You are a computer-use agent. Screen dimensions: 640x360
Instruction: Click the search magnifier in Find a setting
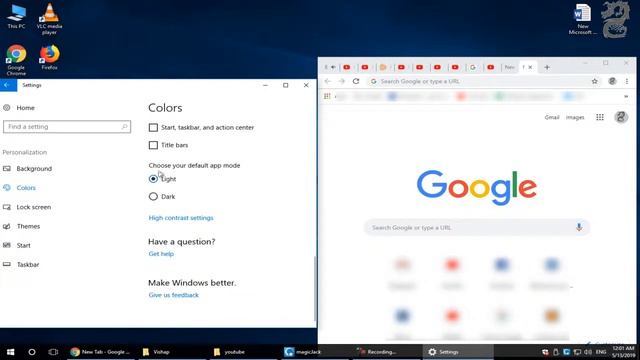(x=124, y=127)
